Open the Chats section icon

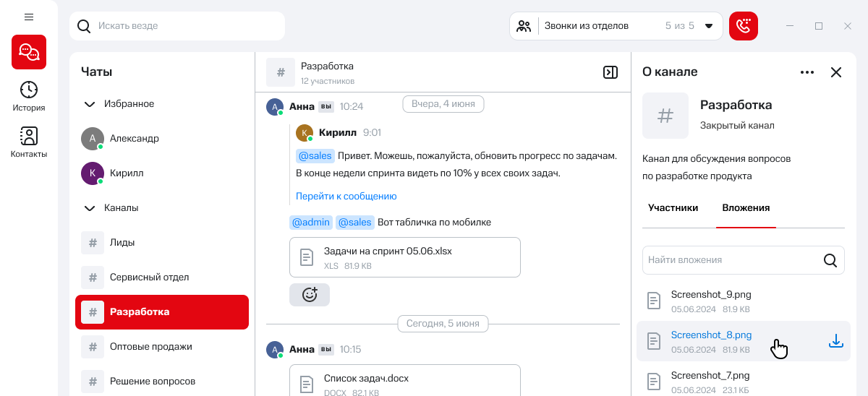29,52
